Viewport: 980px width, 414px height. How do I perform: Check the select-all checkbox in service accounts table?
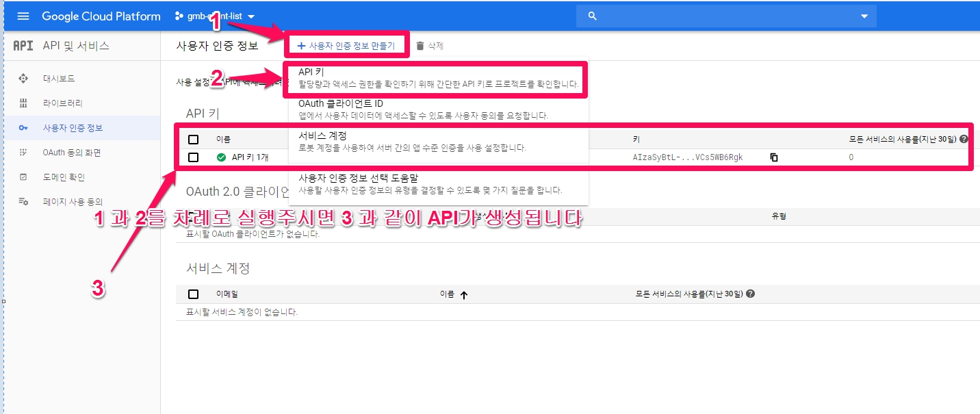pyautogui.click(x=194, y=294)
